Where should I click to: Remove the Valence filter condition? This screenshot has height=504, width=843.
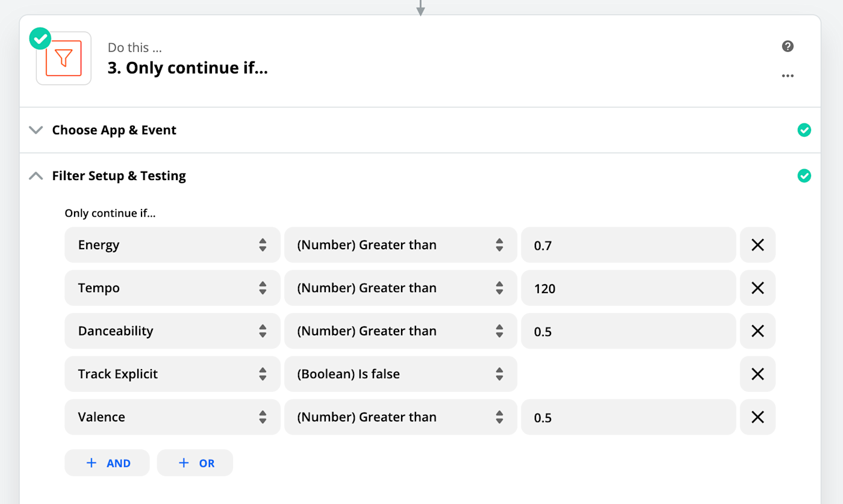[757, 417]
